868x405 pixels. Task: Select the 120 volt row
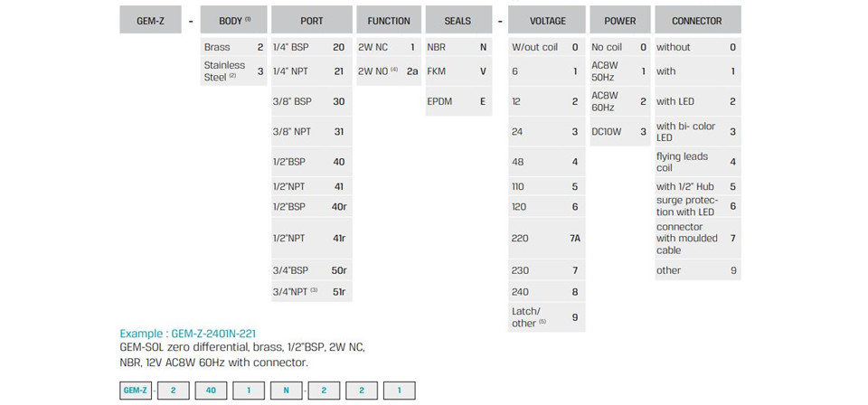546,206
